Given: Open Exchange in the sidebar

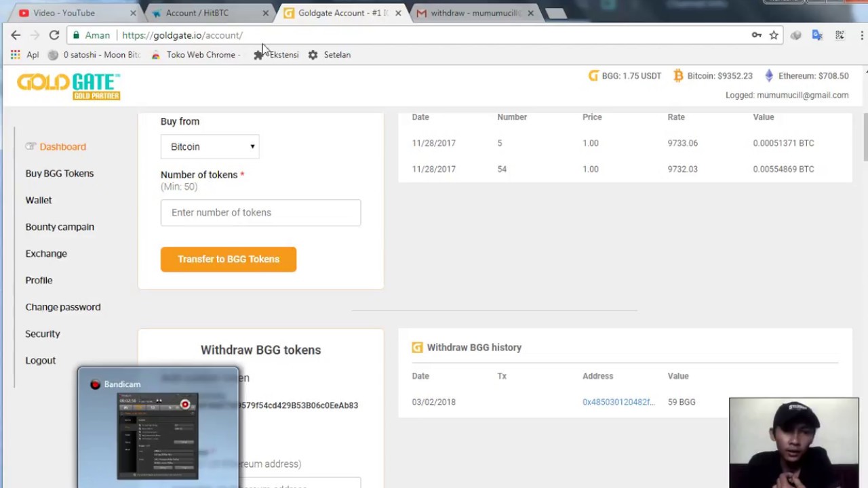Looking at the screenshot, I should [46, 253].
